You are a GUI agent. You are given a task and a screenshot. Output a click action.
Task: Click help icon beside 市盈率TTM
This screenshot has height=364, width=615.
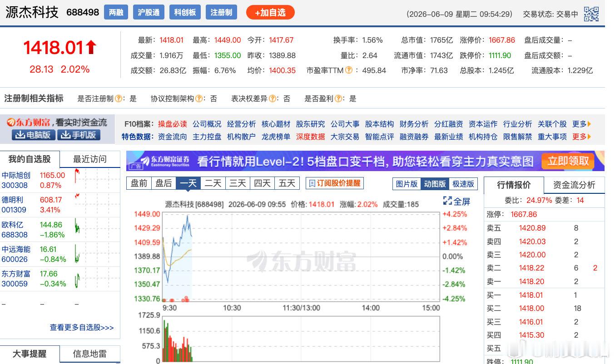pos(349,70)
